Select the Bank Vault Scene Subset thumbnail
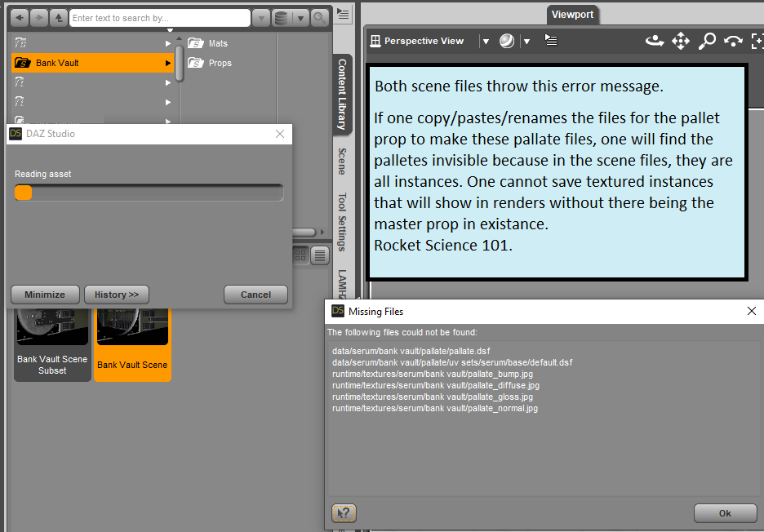 [x=52, y=344]
